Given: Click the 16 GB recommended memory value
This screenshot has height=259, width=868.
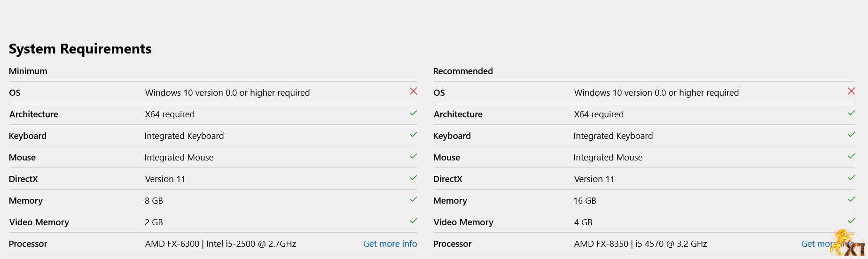Looking at the screenshot, I should [x=585, y=201].
